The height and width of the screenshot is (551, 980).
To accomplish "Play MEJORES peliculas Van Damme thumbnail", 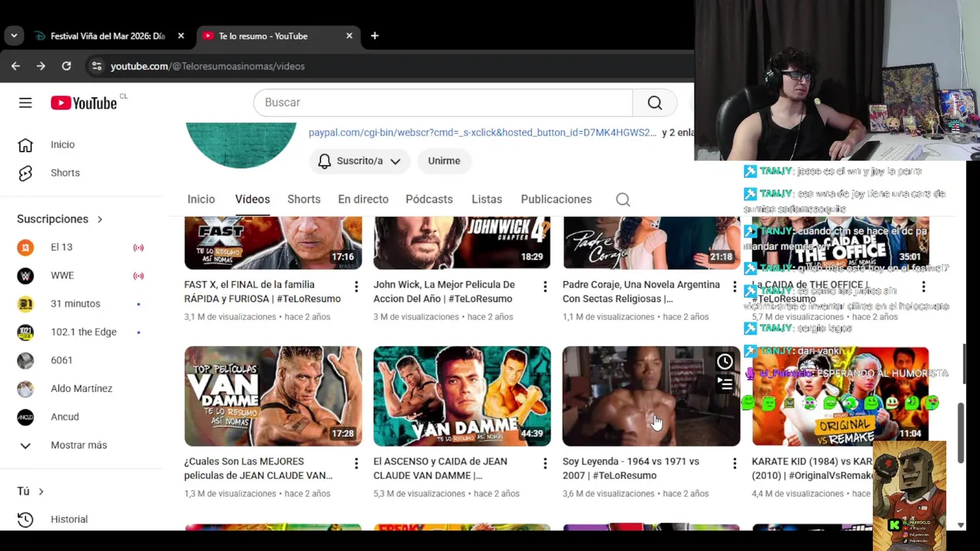I will [273, 396].
